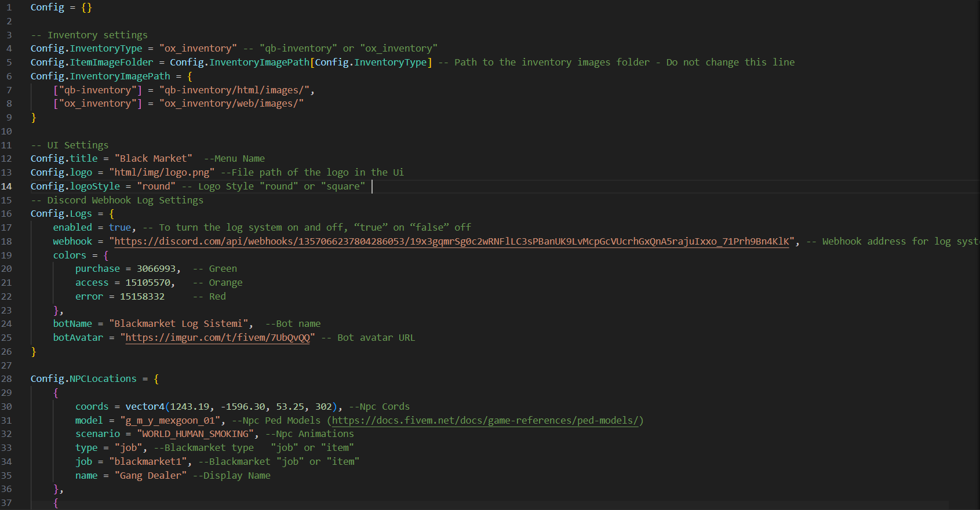
Task: Click the Config.title identifier
Action: pos(64,158)
